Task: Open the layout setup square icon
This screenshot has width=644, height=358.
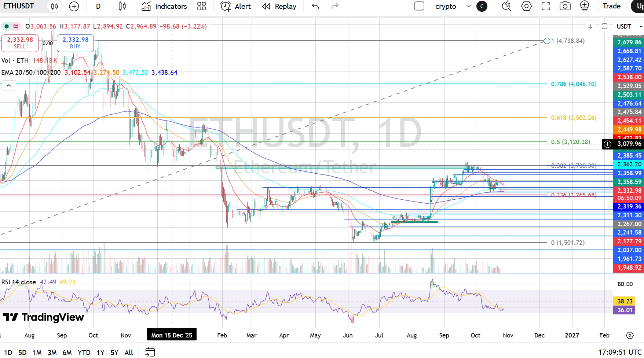Action: tap(419, 6)
